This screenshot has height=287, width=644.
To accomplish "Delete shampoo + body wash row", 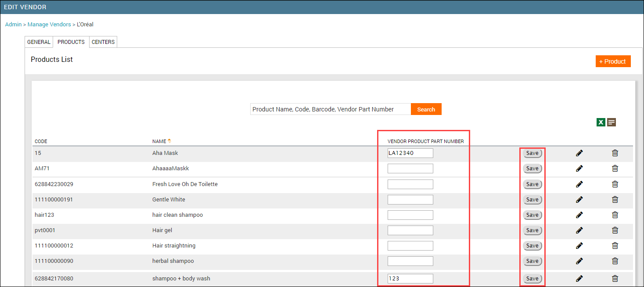I will tap(615, 278).
